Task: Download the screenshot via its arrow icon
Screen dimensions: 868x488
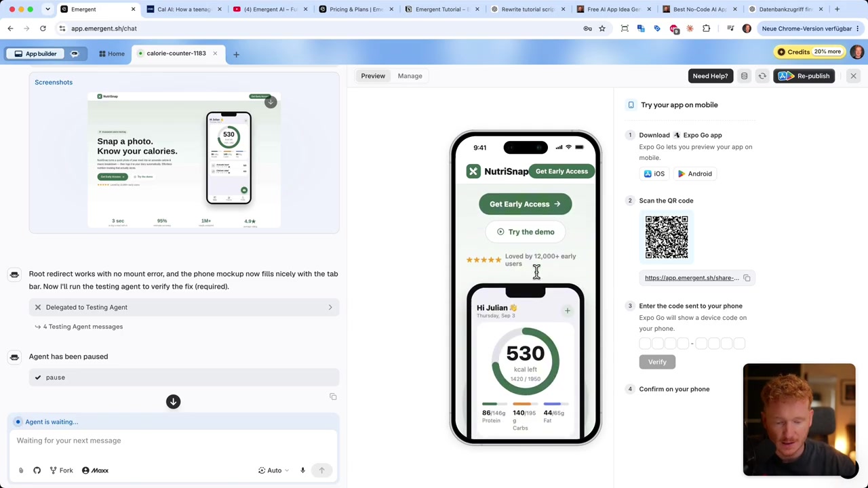Action: [271, 102]
